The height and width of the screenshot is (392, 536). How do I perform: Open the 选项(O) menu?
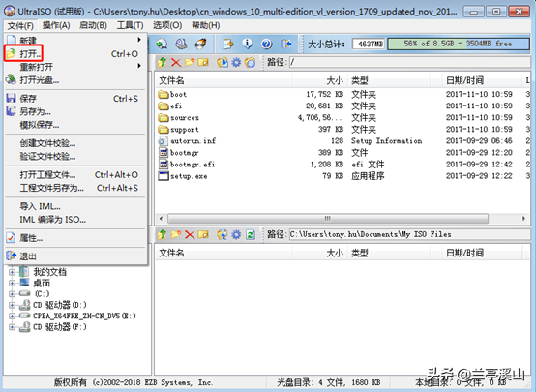(x=167, y=25)
